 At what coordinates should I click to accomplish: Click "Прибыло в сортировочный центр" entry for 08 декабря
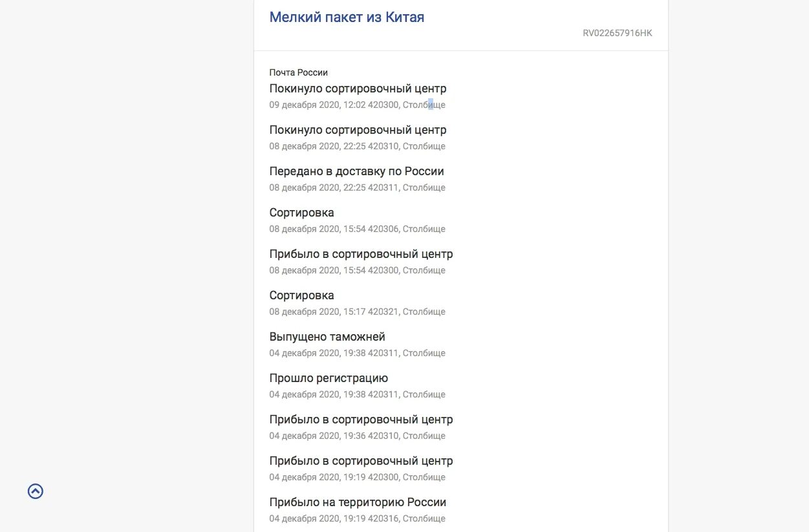(x=361, y=254)
